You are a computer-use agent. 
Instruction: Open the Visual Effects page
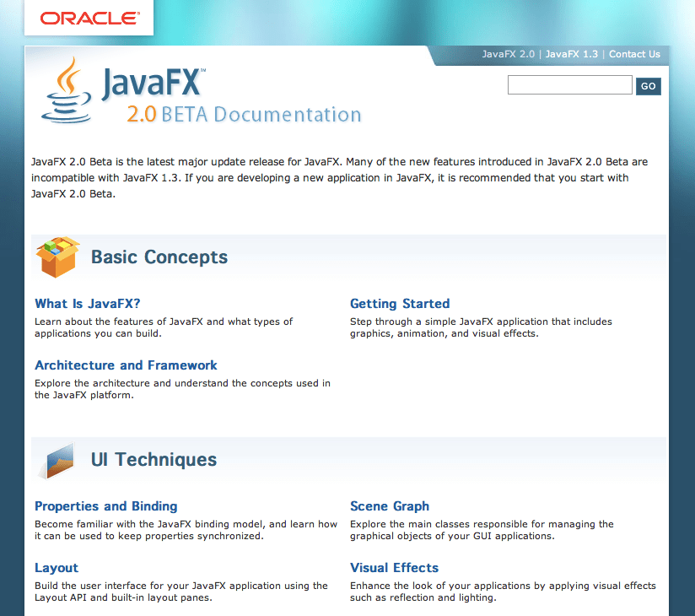394,567
